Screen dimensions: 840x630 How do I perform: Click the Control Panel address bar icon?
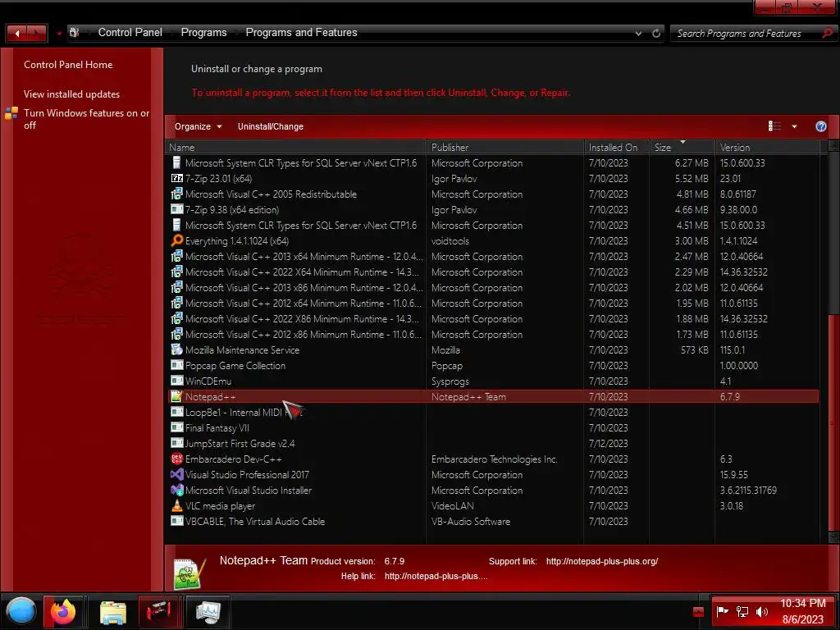[x=74, y=33]
